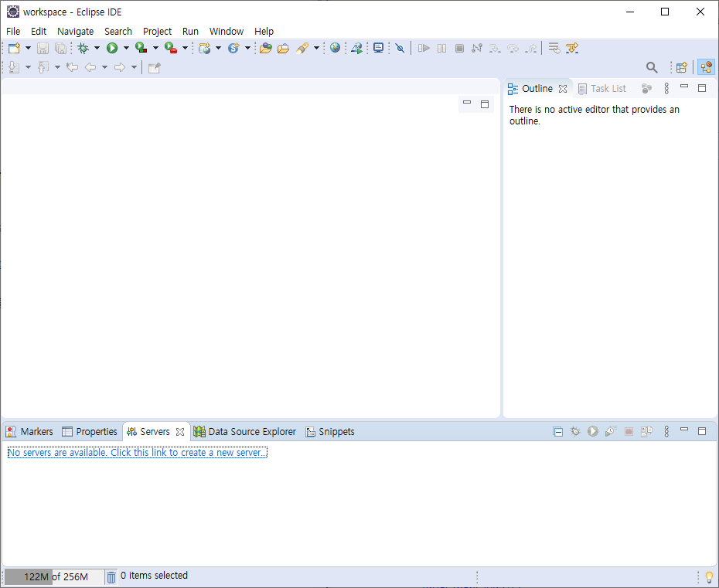Click the Search flashlight toolbar icon
Screen dimensions: 719x588
click(302, 48)
